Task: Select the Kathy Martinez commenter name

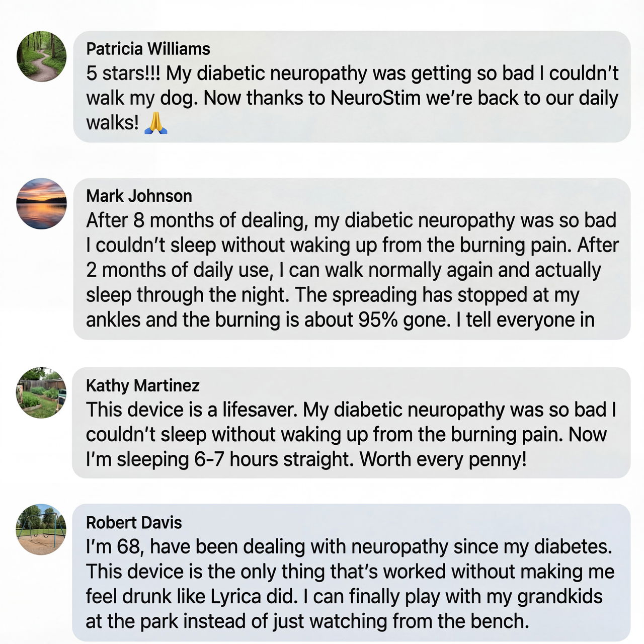Action: click(143, 385)
